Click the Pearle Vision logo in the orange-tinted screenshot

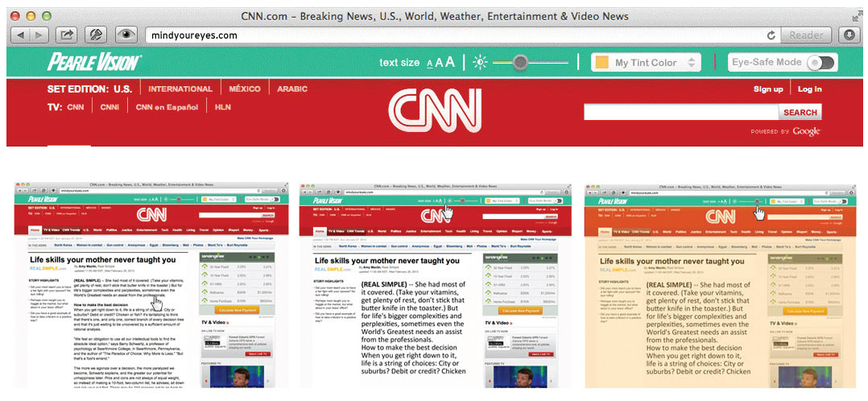[x=614, y=201]
